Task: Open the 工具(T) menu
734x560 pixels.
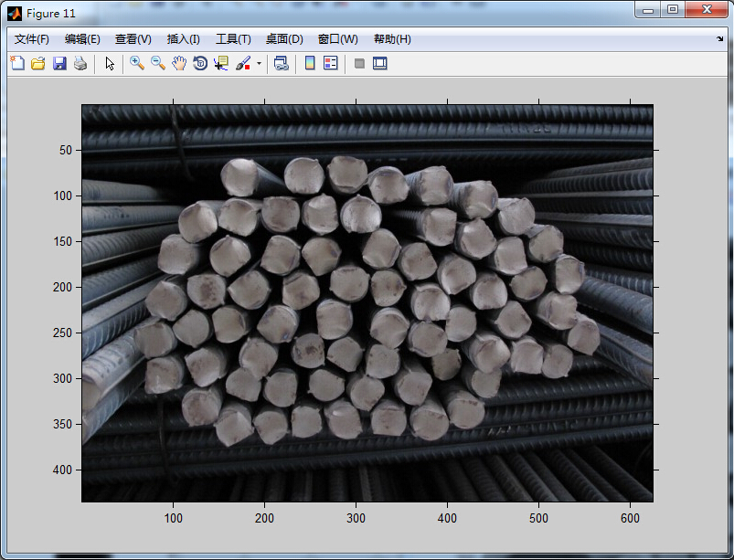Action: 233,39
